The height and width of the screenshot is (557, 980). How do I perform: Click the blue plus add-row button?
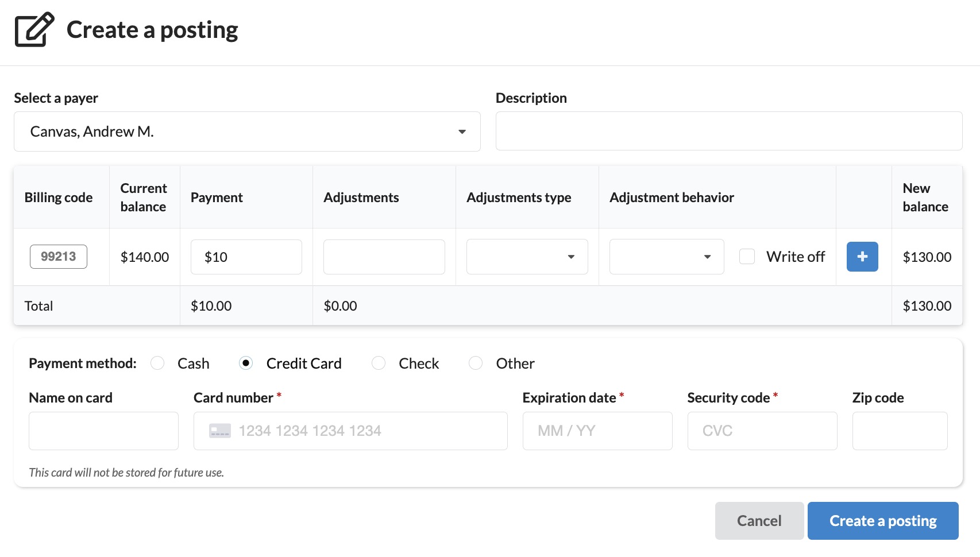pyautogui.click(x=862, y=257)
